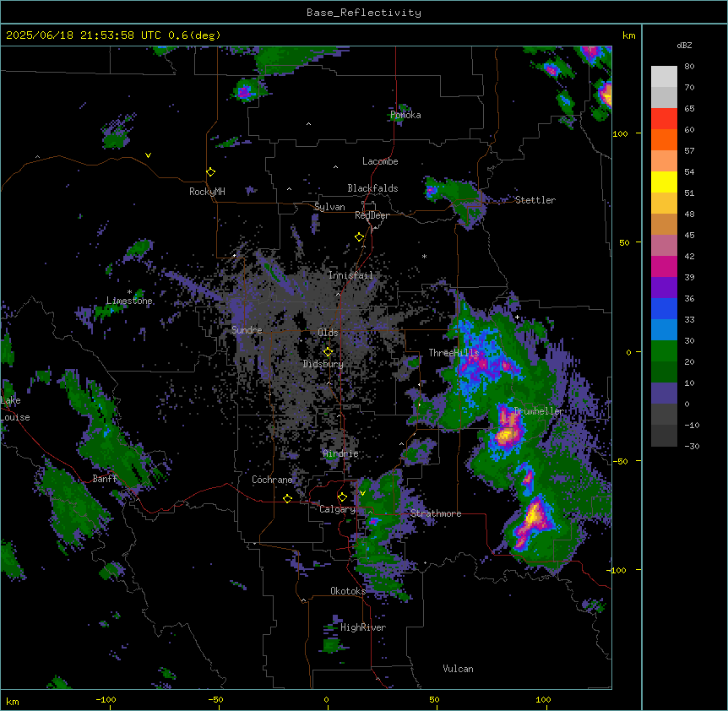Click the Base_Reflectivity title
This screenshot has width=728, height=711.
[364, 13]
